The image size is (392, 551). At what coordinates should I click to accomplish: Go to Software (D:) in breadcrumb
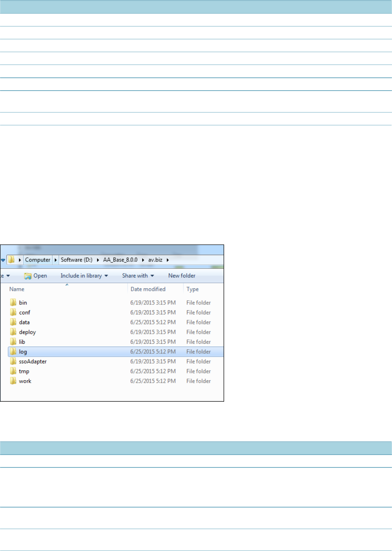(76, 260)
